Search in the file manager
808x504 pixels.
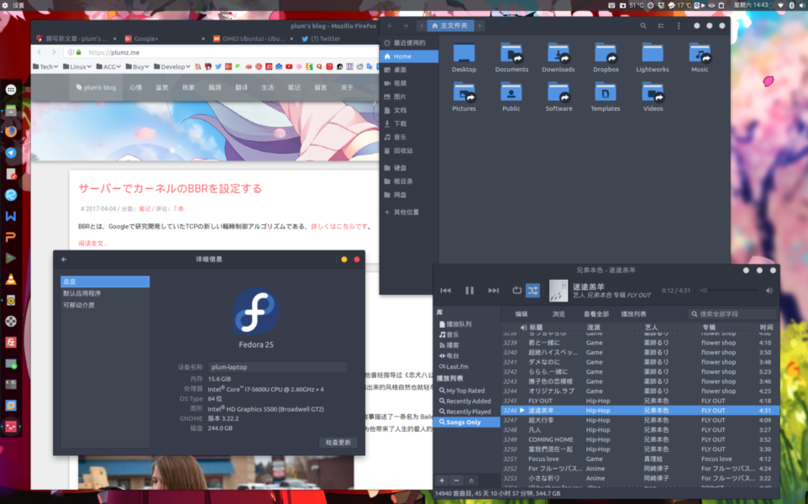click(643, 26)
